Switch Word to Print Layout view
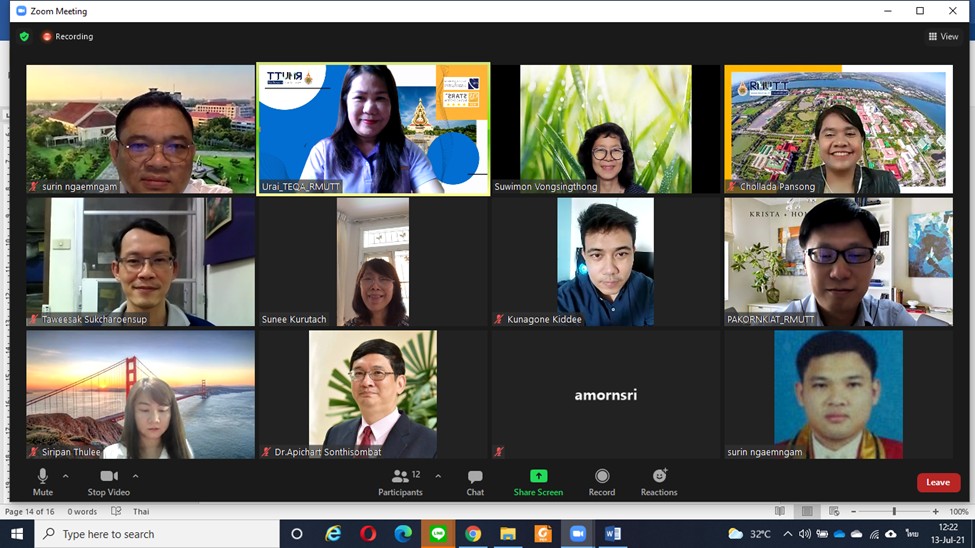Screen dimensions: 975x548 tap(807, 511)
